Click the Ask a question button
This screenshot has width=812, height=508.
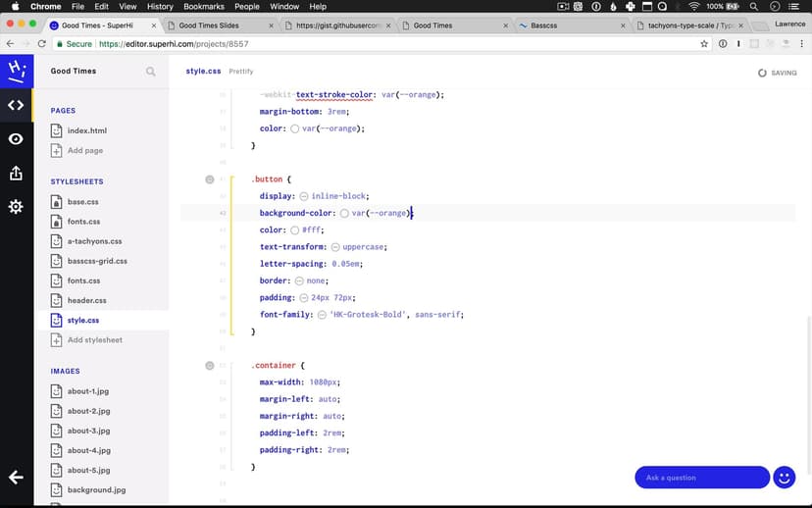click(x=701, y=478)
